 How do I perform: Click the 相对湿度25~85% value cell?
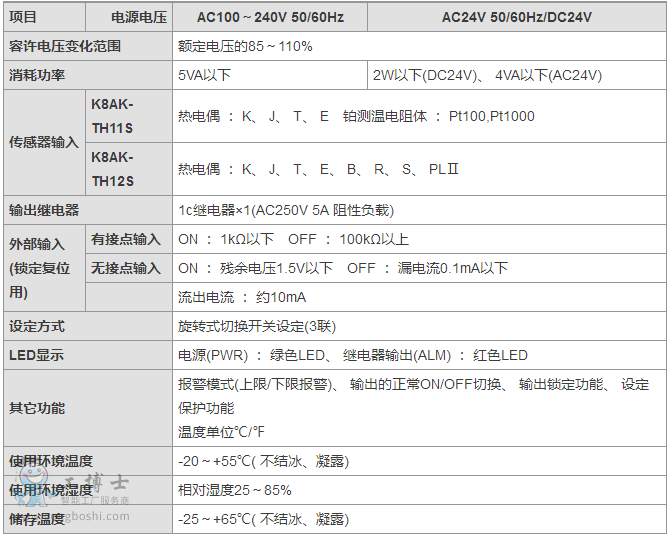tap(235, 490)
